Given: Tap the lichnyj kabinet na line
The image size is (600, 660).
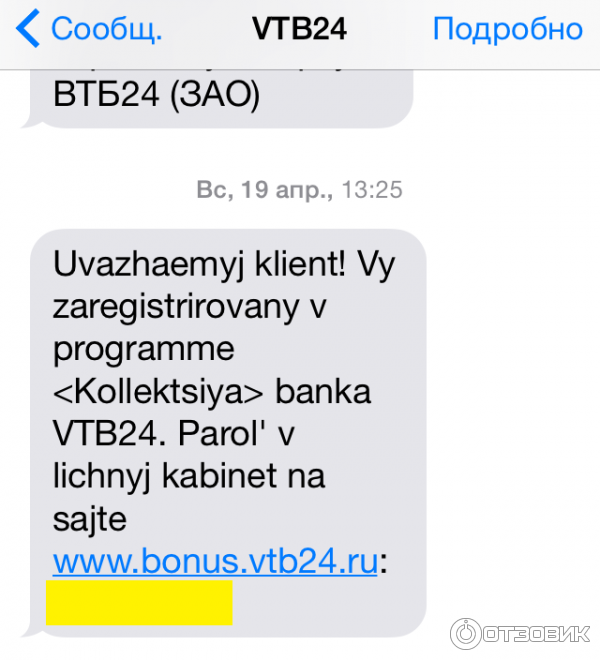Looking at the screenshot, I should click(x=189, y=477).
